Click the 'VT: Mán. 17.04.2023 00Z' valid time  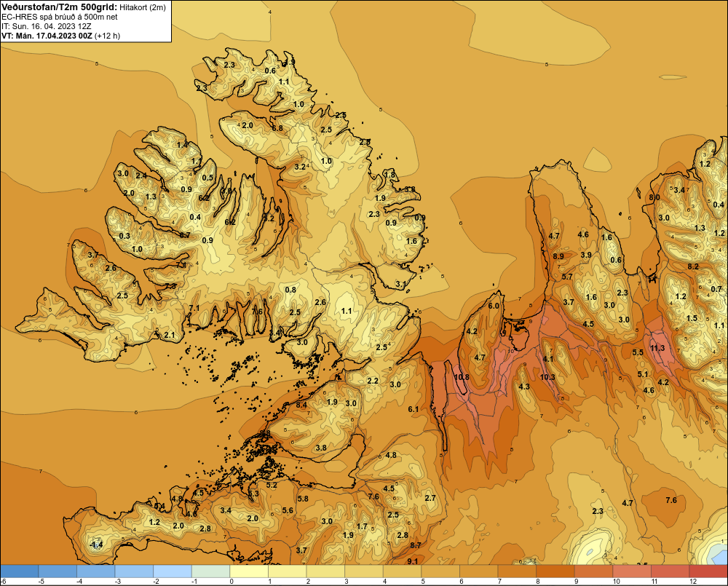pyautogui.click(x=47, y=36)
